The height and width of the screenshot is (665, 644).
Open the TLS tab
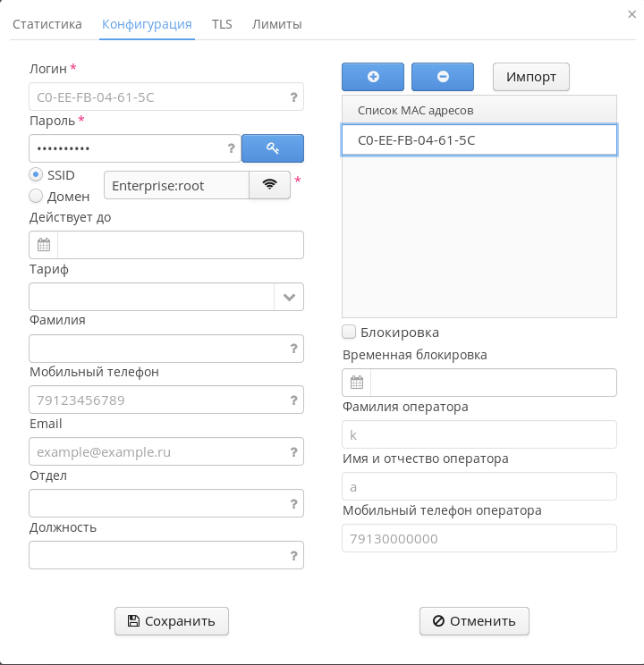222,24
